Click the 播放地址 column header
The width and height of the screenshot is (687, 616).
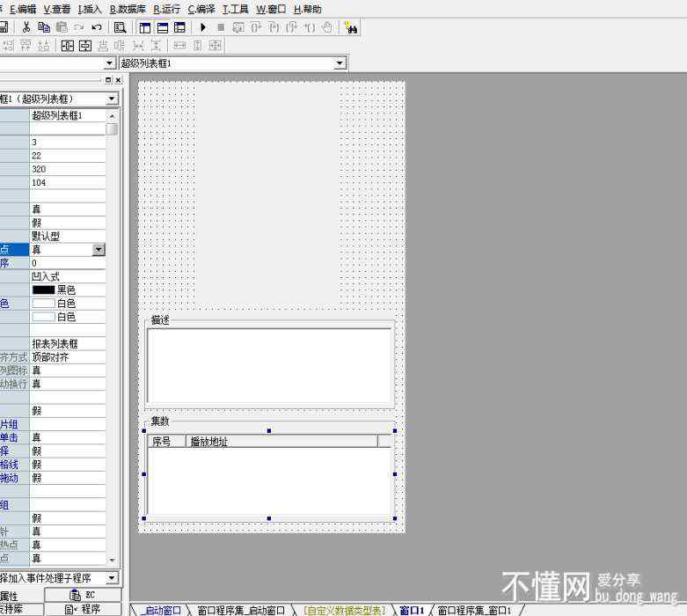tap(209, 442)
